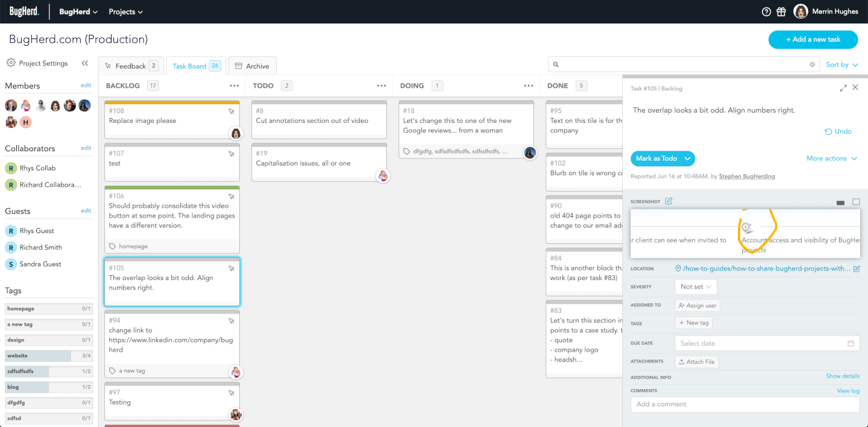Switch to the Feedback tab
Image resolution: width=868 pixels, height=427 pixels.
click(x=131, y=66)
